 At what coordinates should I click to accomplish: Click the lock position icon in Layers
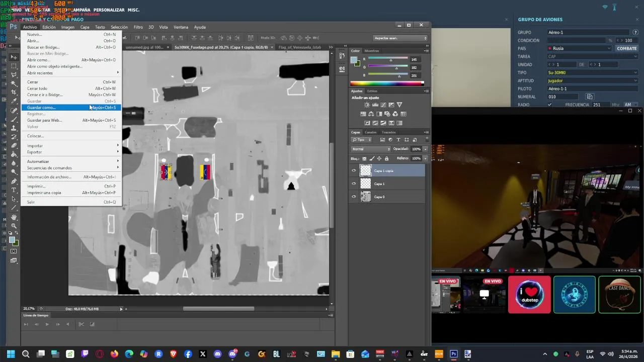pos(379,158)
